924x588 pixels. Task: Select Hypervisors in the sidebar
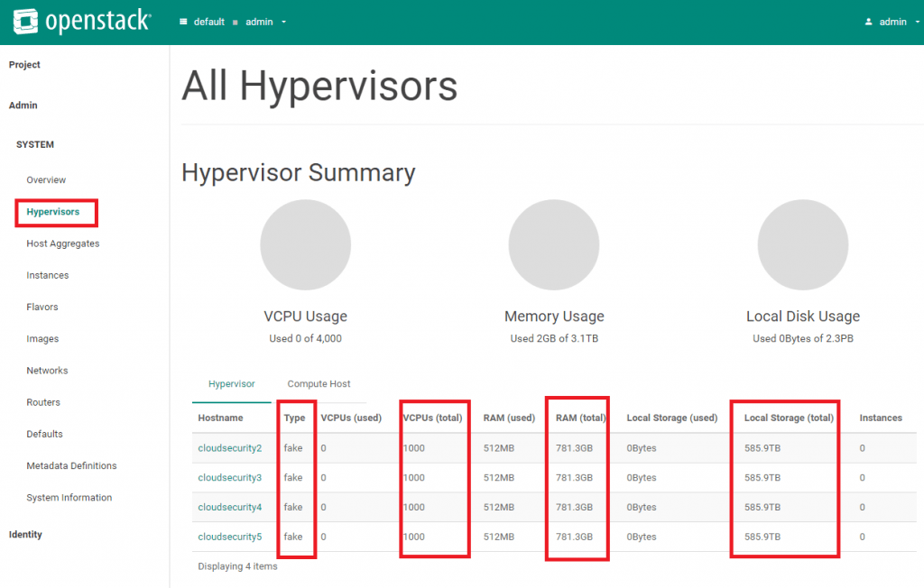[53, 212]
